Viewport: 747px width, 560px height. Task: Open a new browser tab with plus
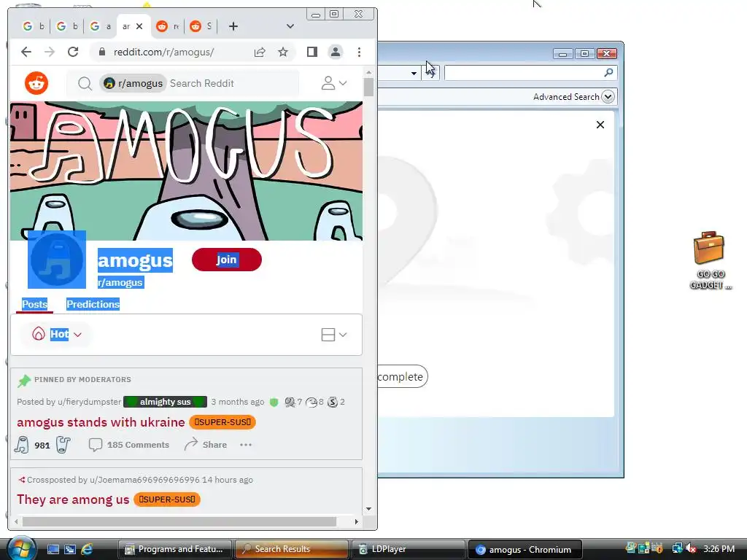click(x=233, y=26)
